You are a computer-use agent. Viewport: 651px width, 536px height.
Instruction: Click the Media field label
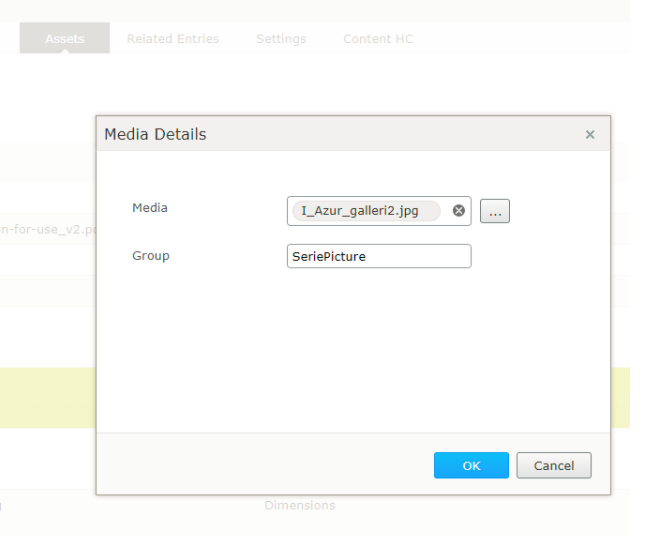pyautogui.click(x=150, y=208)
